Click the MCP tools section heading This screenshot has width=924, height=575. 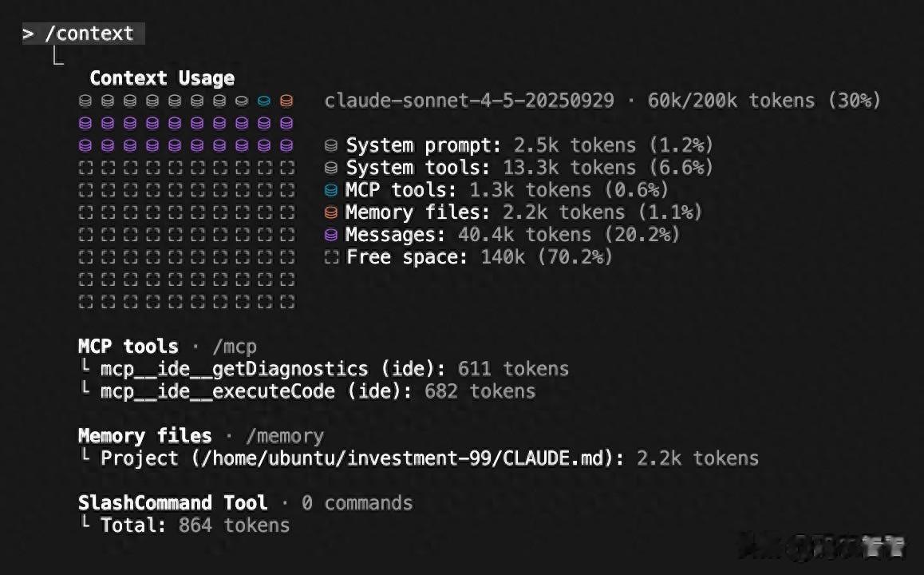tap(128, 347)
